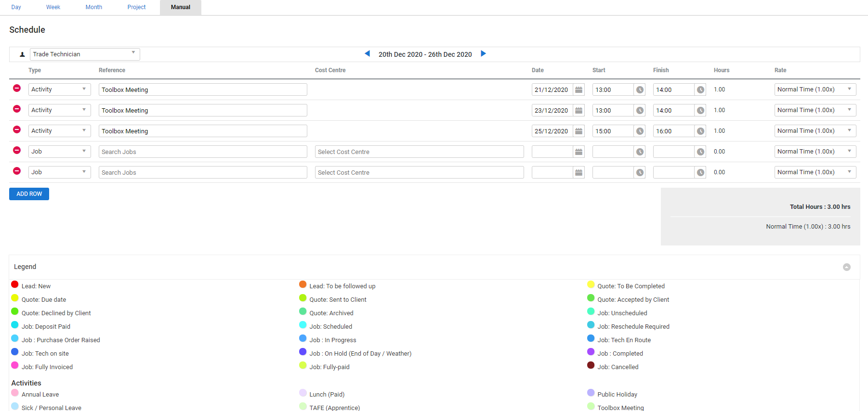Click Select Cost Centre field in last Job row

pos(420,172)
